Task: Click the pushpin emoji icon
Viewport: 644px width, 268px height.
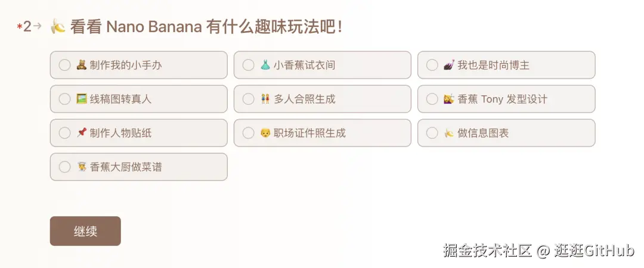Action: (x=82, y=133)
